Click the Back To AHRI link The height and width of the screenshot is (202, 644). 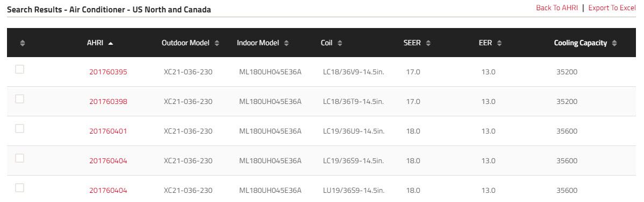click(x=556, y=8)
